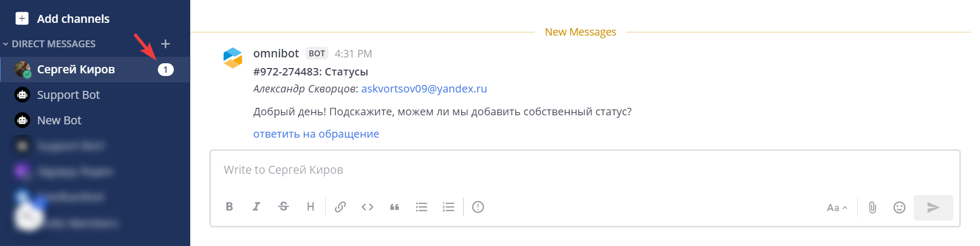The image size is (980, 246).
Task: Open Add channels
Action: click(63, 19)
